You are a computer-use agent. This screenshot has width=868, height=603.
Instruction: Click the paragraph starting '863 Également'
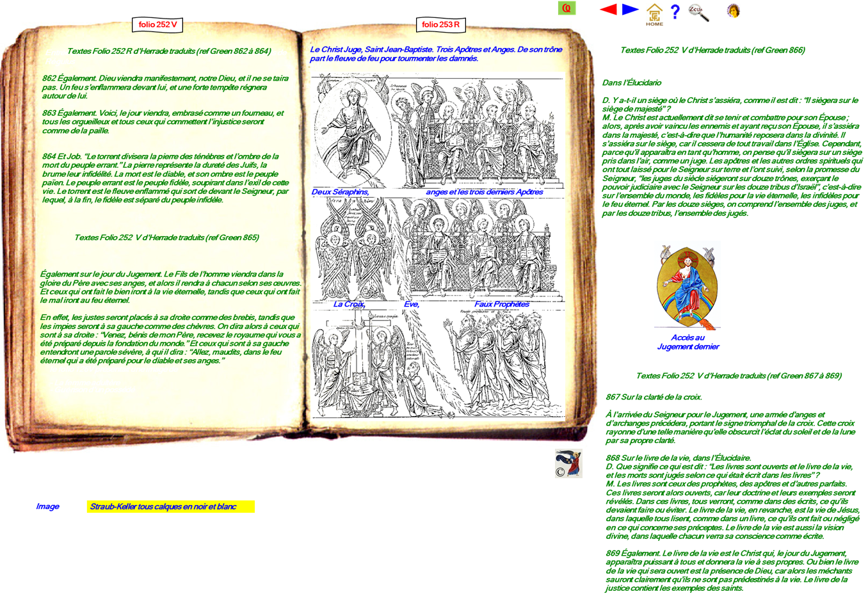click(163, 122)
